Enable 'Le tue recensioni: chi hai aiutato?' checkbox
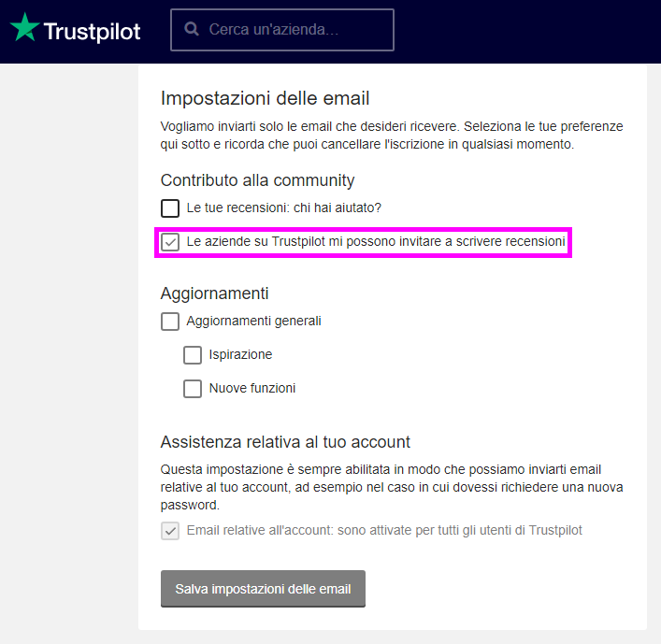The width and height of the screenshot is (661, 644). (170, 208)
